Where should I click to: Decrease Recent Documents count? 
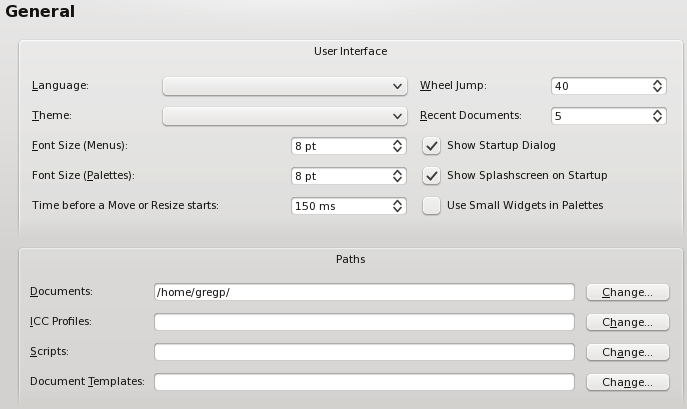click(657, 120)
